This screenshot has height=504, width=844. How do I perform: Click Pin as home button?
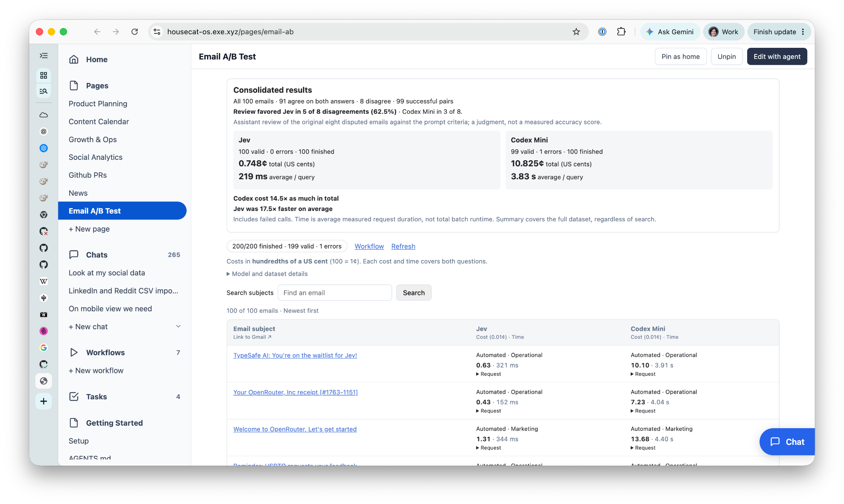click(x=680, y=56)
